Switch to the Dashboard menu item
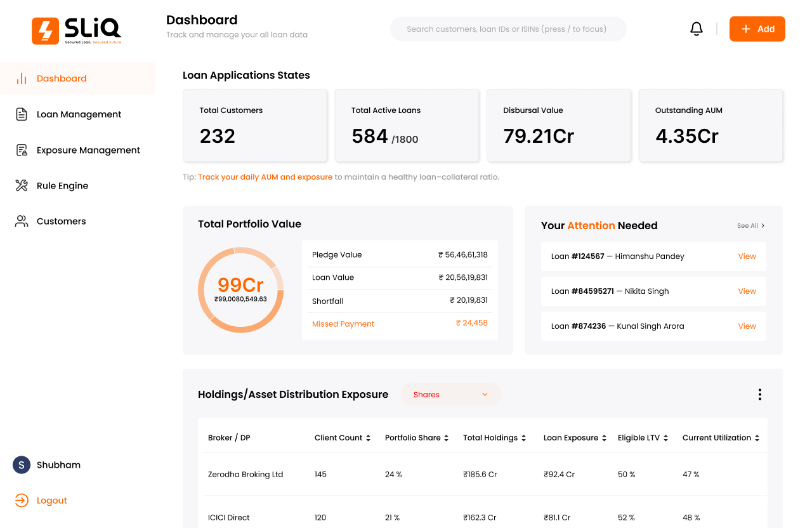812x528 pixels. click(x=62, y=78)
